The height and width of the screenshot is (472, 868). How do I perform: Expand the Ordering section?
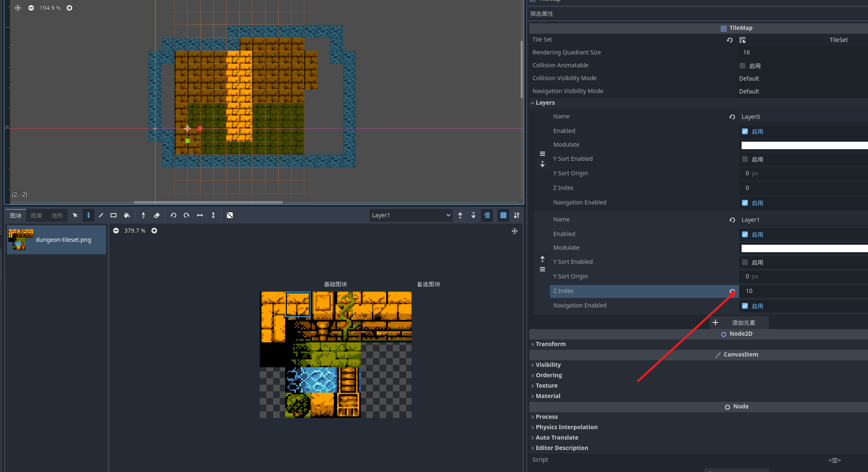548,375
